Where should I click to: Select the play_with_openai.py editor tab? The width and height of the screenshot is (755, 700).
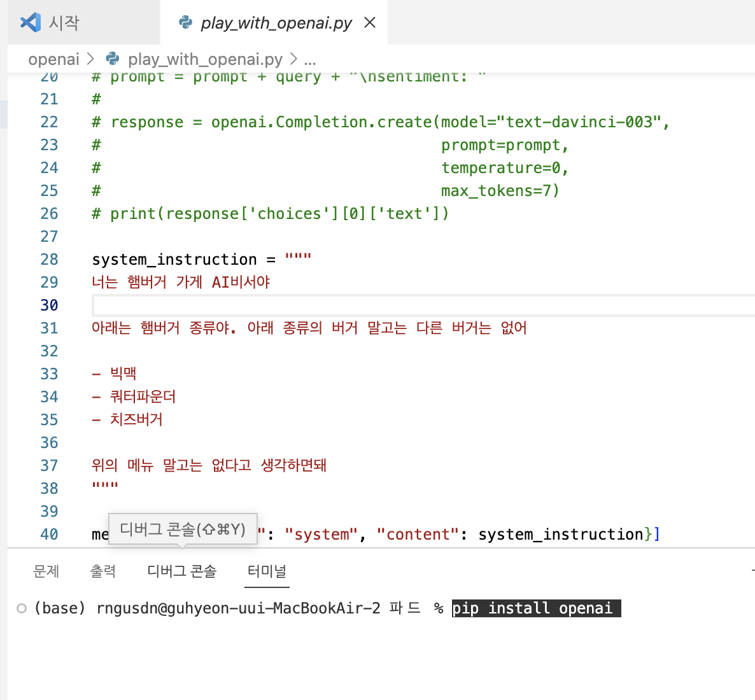[x=274, y=23]
